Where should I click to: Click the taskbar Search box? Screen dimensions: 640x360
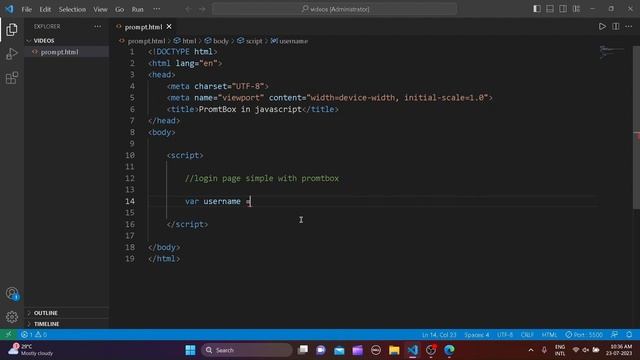(x=247, y=350)
